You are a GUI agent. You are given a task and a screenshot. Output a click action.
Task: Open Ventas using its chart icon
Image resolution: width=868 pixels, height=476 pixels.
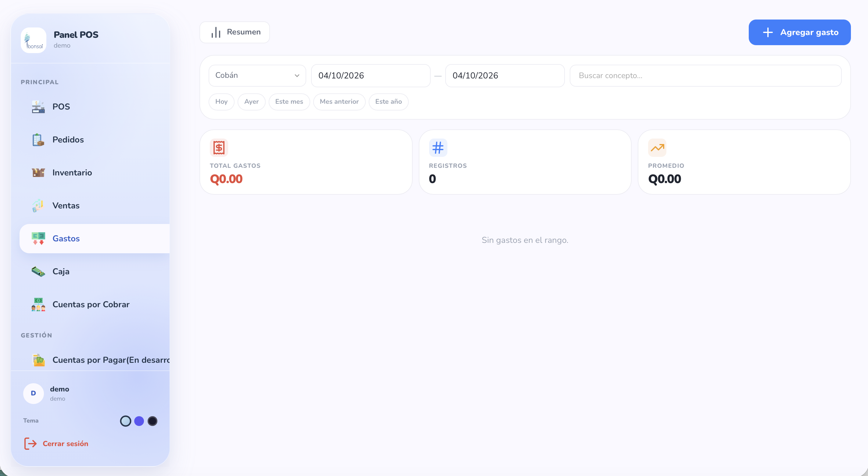tap(38, 206)
